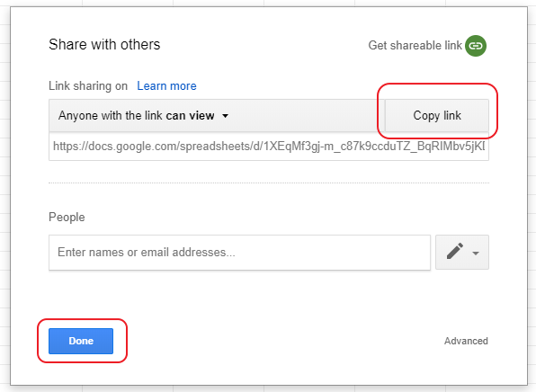Open the arrow beside the pencil icon

476,254
